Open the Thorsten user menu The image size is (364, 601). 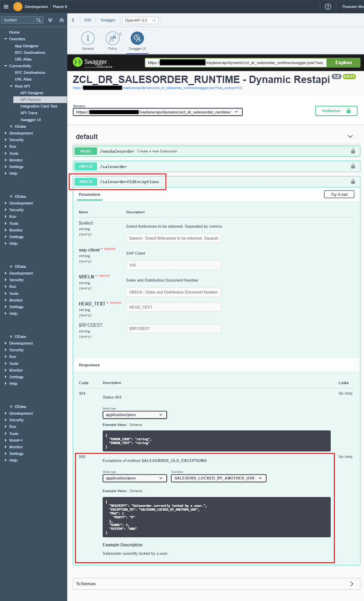pos(352,7)
